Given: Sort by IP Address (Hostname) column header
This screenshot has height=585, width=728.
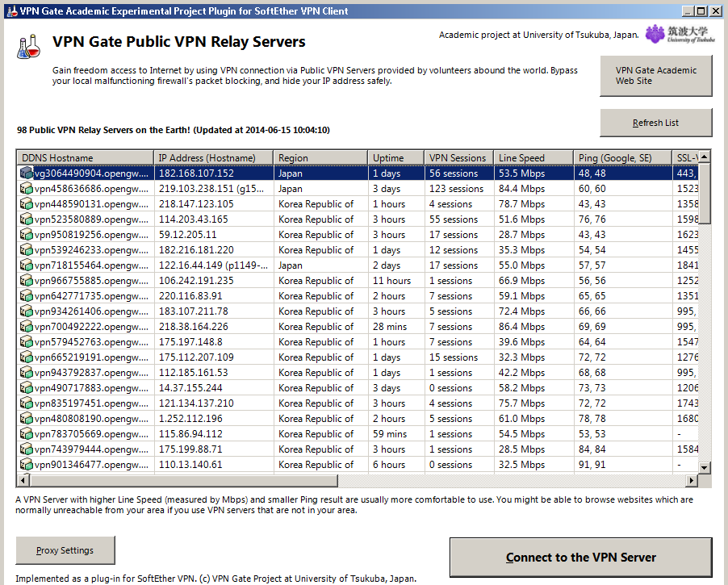Looking at the screenshot, I should 214,158.
